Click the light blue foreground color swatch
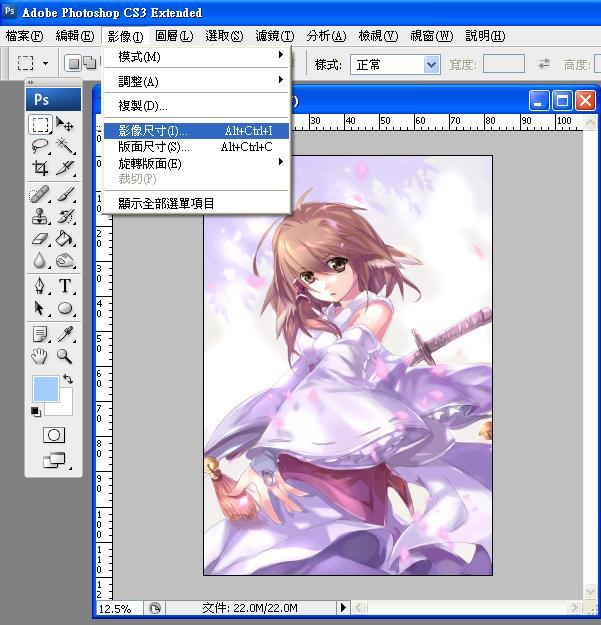The width and height of the screenshot is (601, 625). tap(45, 388)
